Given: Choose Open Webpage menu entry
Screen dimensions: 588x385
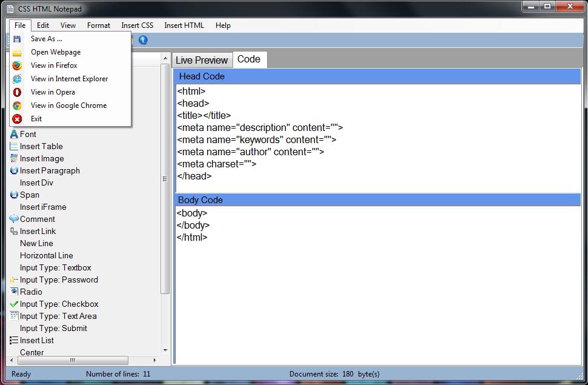Looking at the screenshot, I should [70, 52].
